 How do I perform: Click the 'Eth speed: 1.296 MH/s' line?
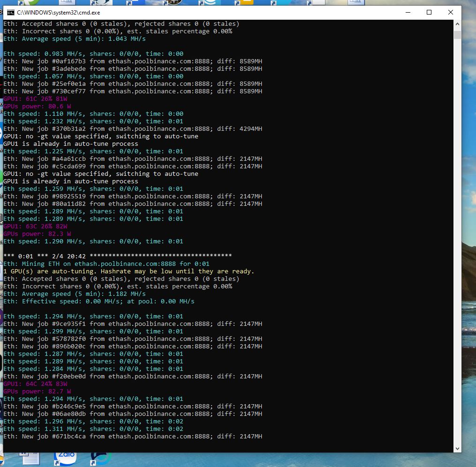93,422
